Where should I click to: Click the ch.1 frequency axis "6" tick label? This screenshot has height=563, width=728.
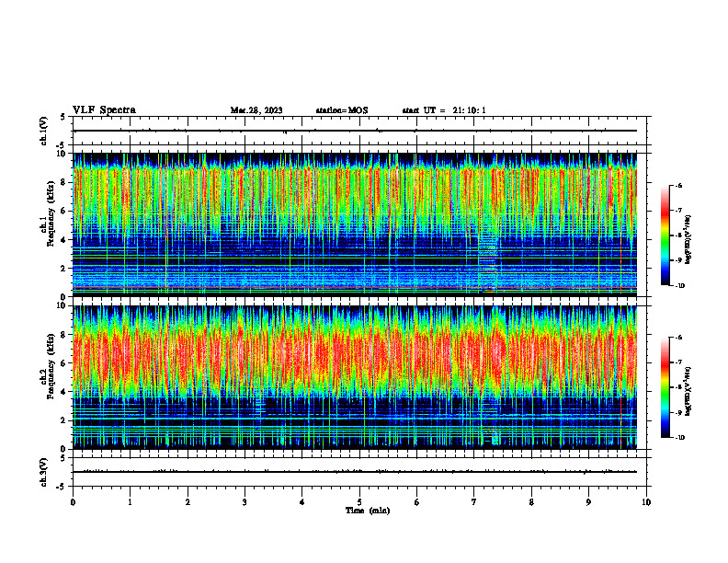tap(64, 211)
